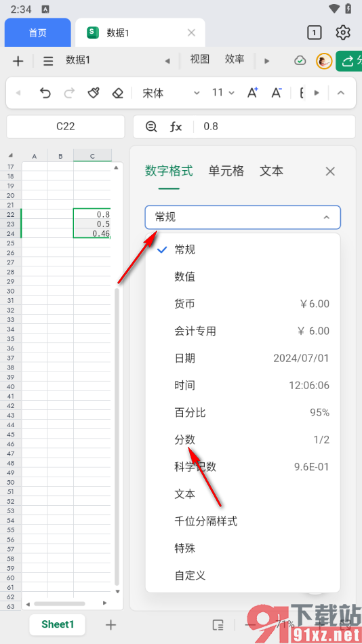Click the vertical scrollbar up arrow
The height and width of the screenshot is (644, 362).
click(117, 167)
